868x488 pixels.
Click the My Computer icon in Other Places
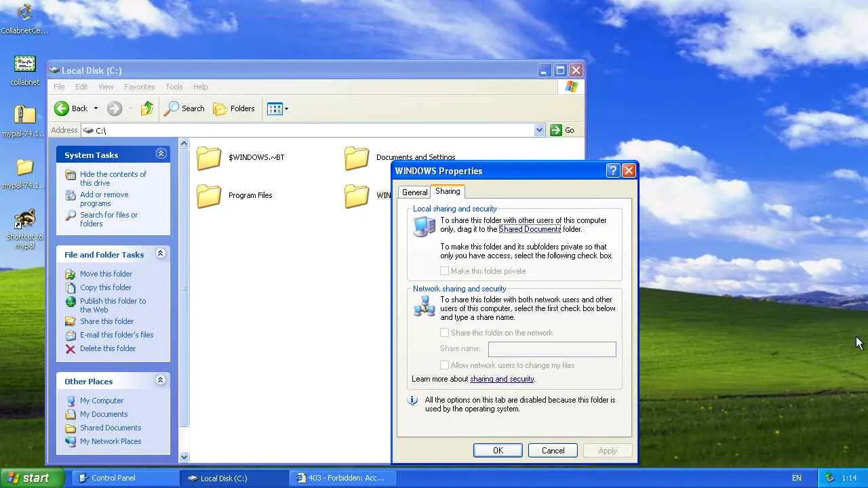(x=71, y=401)
